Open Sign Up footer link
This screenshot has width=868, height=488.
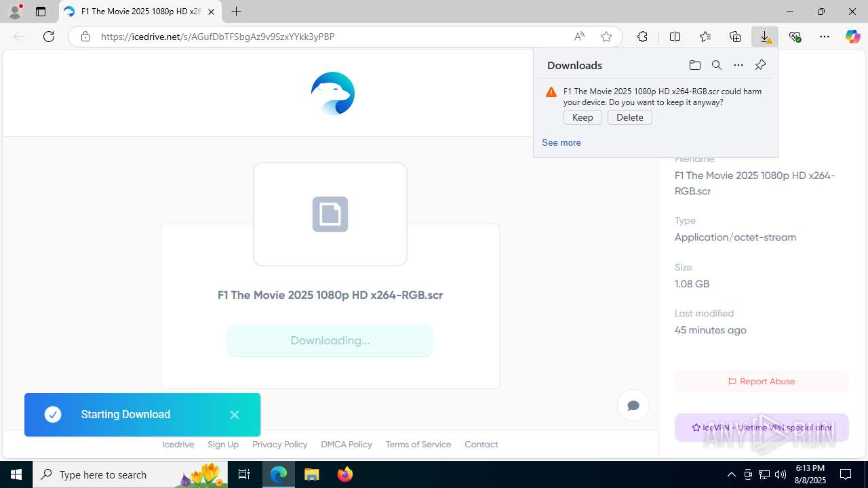point(223,445)
